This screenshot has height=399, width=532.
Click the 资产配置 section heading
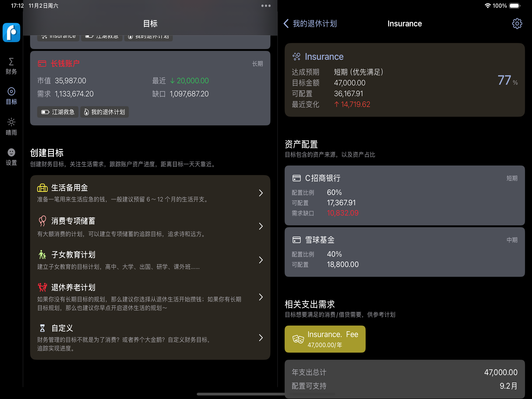(x=301, y=144)
